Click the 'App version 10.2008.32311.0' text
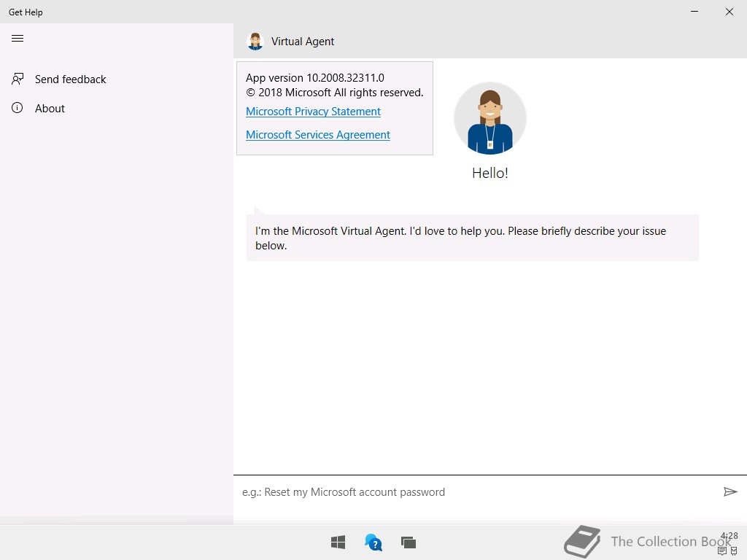The height and width of the screenshot is (560, 747). tap(315, 77)
